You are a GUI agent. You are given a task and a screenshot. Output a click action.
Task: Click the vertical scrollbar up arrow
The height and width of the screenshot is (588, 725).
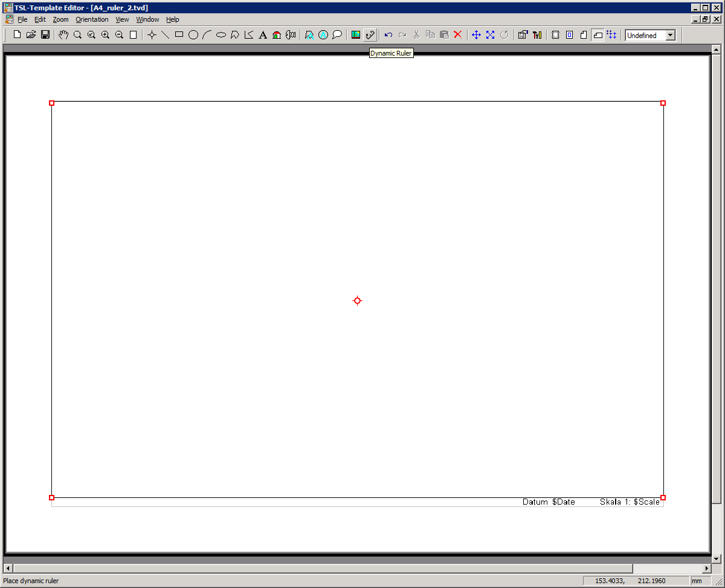point(717,50)
